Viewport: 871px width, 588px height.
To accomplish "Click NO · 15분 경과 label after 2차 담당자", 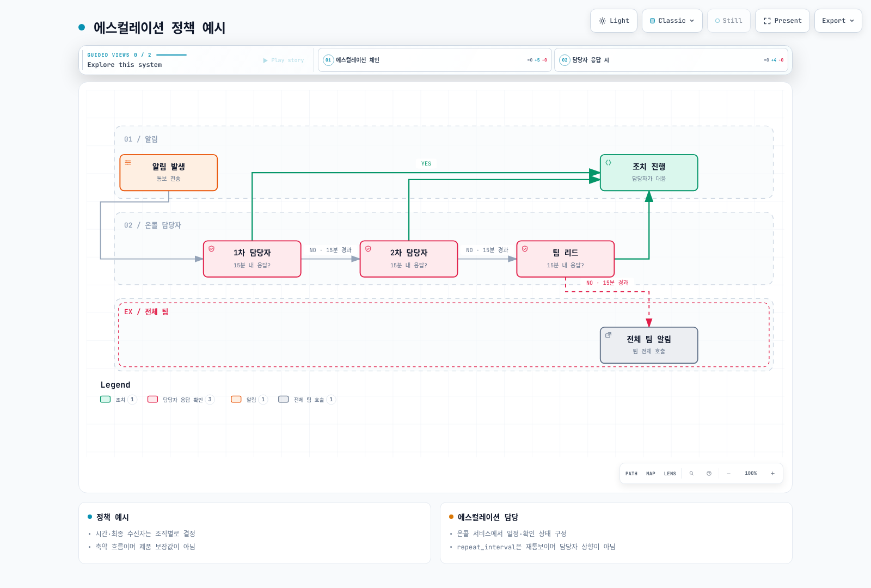I will click(487, 250).
